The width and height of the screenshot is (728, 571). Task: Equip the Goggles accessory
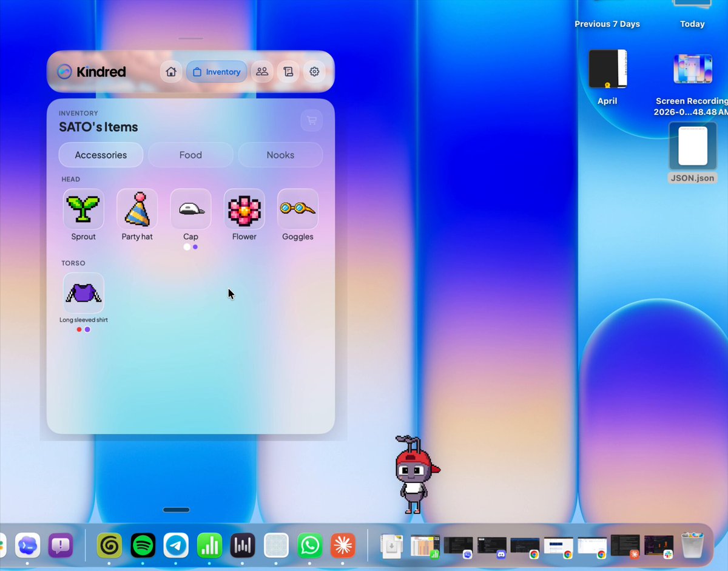coord(298,209)
